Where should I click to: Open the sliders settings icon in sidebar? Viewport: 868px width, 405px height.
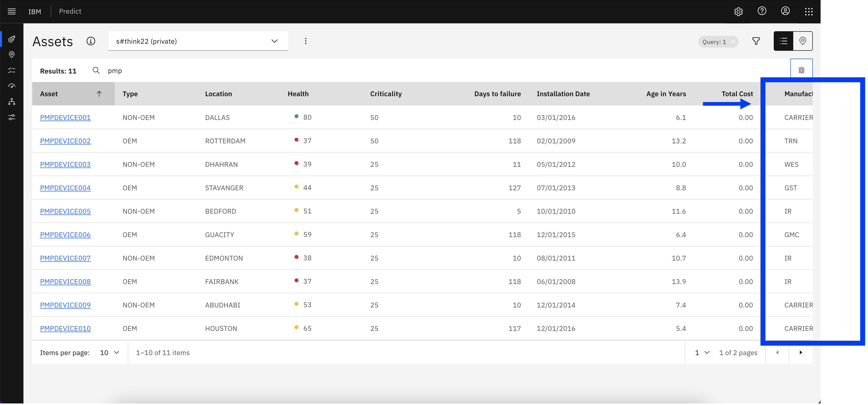[12, 117]
